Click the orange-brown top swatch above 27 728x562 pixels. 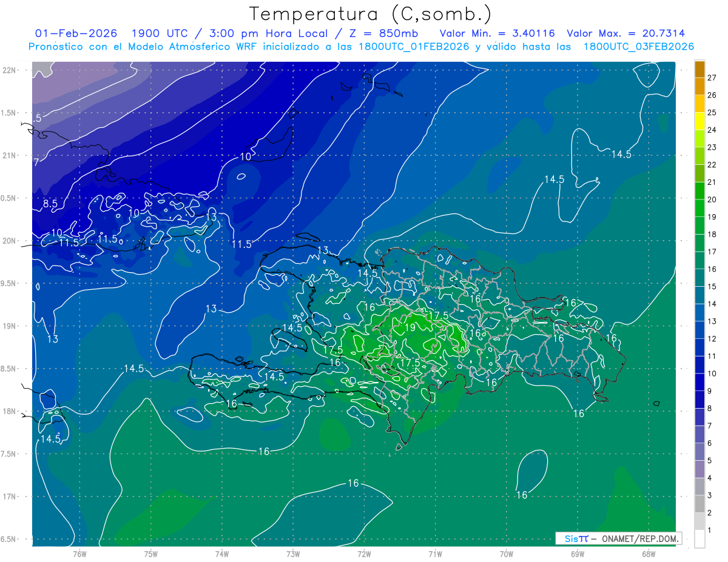699,69
